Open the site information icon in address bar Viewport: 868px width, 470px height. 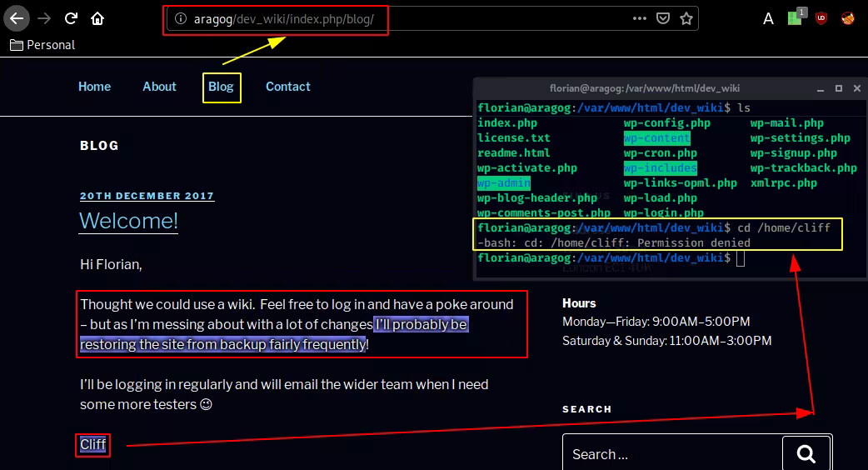(181, 18)
